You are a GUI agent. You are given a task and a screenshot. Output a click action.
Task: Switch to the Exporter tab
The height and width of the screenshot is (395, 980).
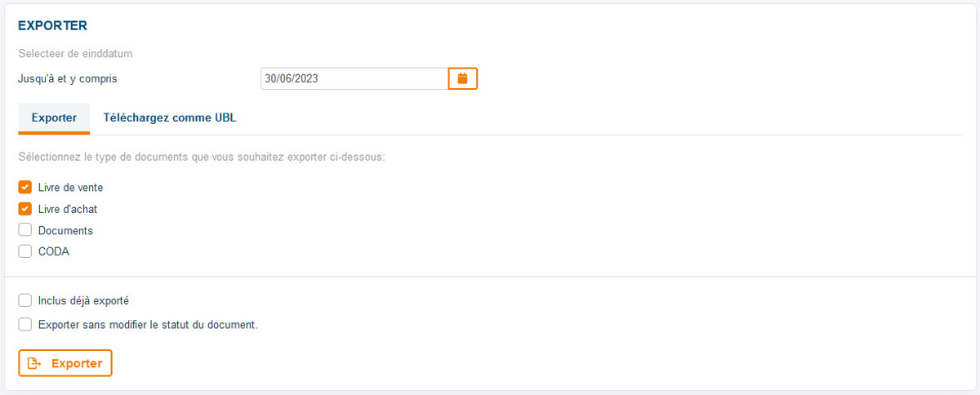point(54,118)
